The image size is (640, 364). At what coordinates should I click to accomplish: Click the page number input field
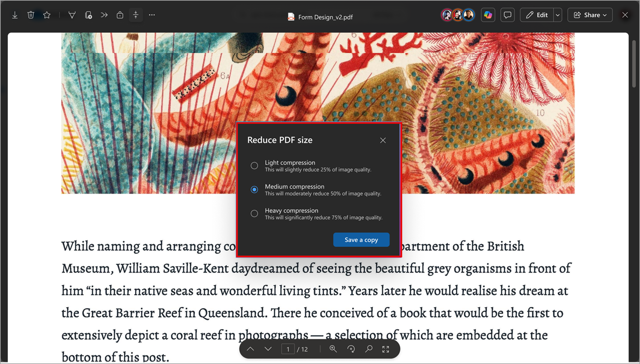288,349
